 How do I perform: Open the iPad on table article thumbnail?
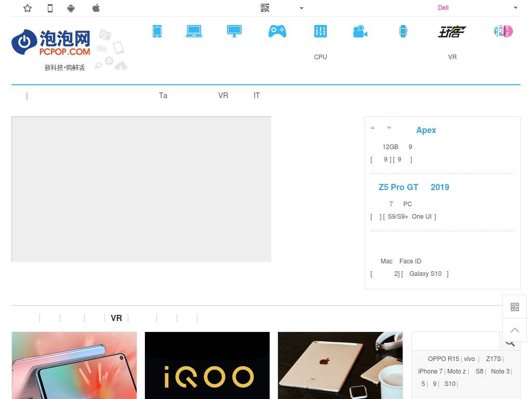340,365
